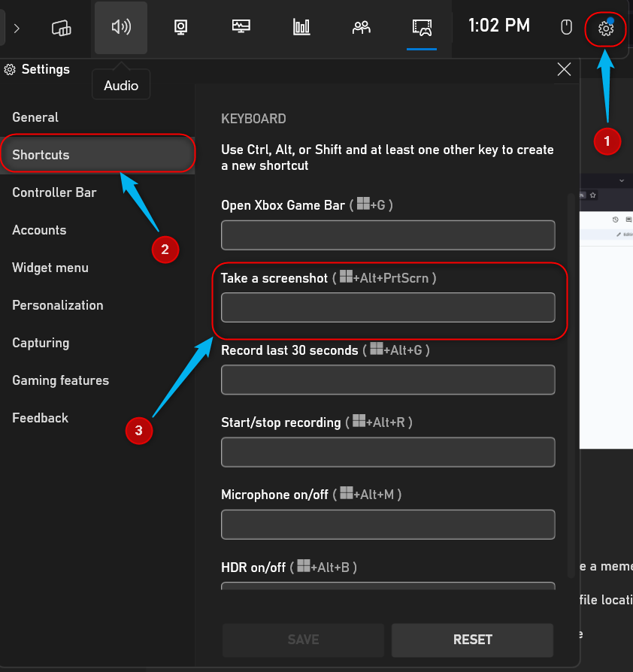Click the Start/stop recording shortcut box
The height and width of the screenshot is (672, 633).
pyautogui.click(x=388, y=452)
